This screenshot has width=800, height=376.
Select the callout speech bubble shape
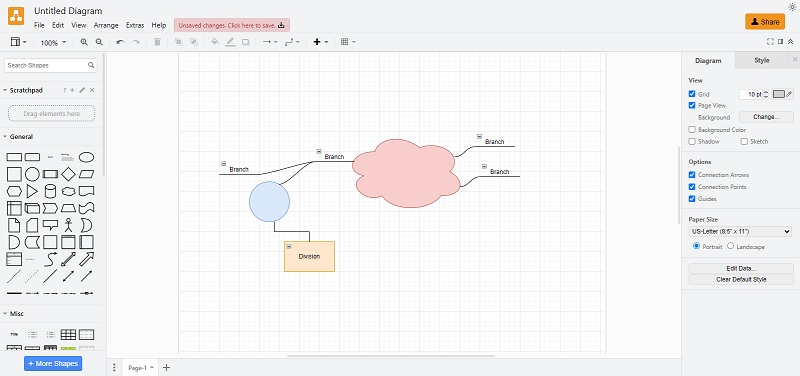(50, 224)
